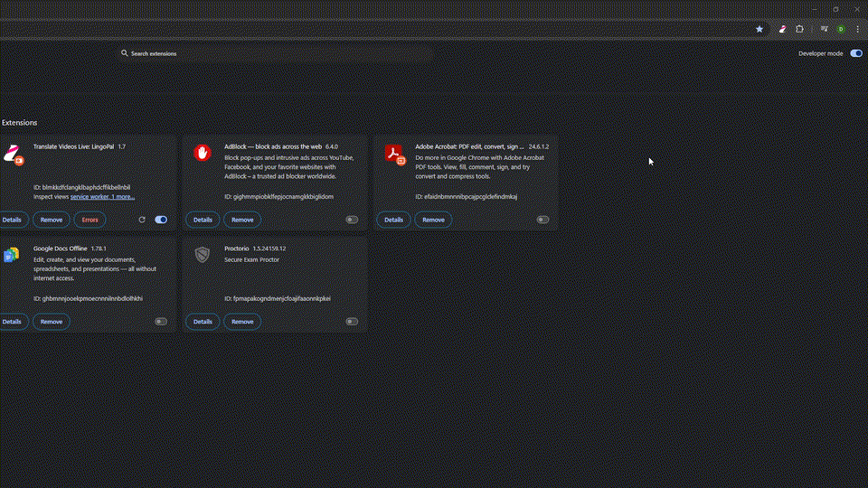Viewport: 868px width, 488px height.
Task: Click the search magnifier icon
Action: (125, 53)
